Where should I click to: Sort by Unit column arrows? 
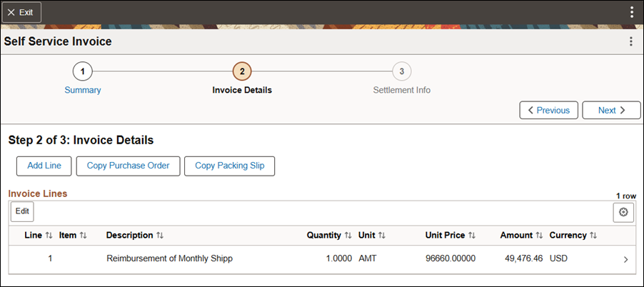point(381,236)
